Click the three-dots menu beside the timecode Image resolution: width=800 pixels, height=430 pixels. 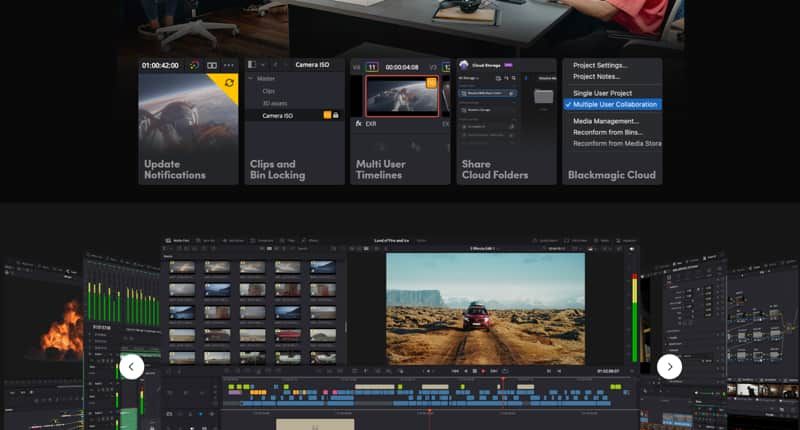pyautogui.click(x=229, y=65)
